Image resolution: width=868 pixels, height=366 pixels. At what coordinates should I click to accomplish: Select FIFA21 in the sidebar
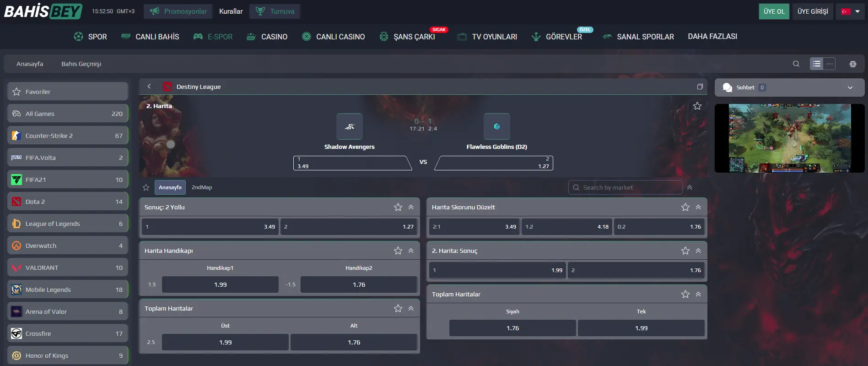coord(68,180)
